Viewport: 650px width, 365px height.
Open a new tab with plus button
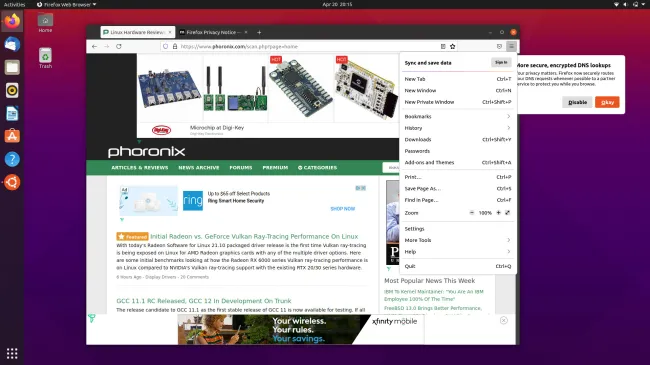coord(259,32)
